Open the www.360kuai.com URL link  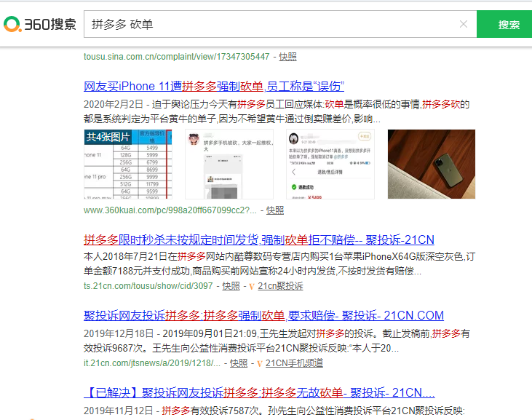tap(170, 210)
